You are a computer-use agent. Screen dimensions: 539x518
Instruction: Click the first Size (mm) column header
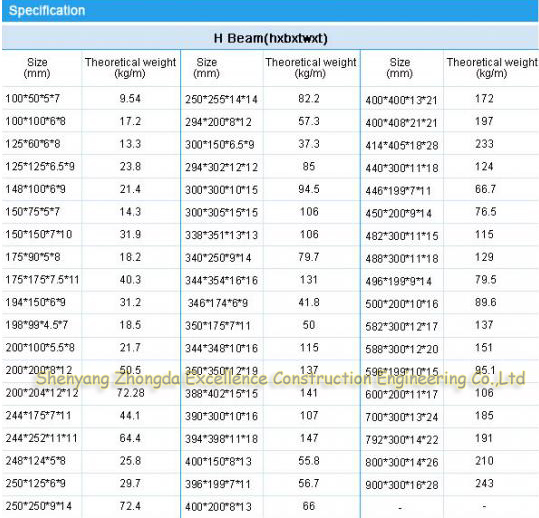[37, 68]
